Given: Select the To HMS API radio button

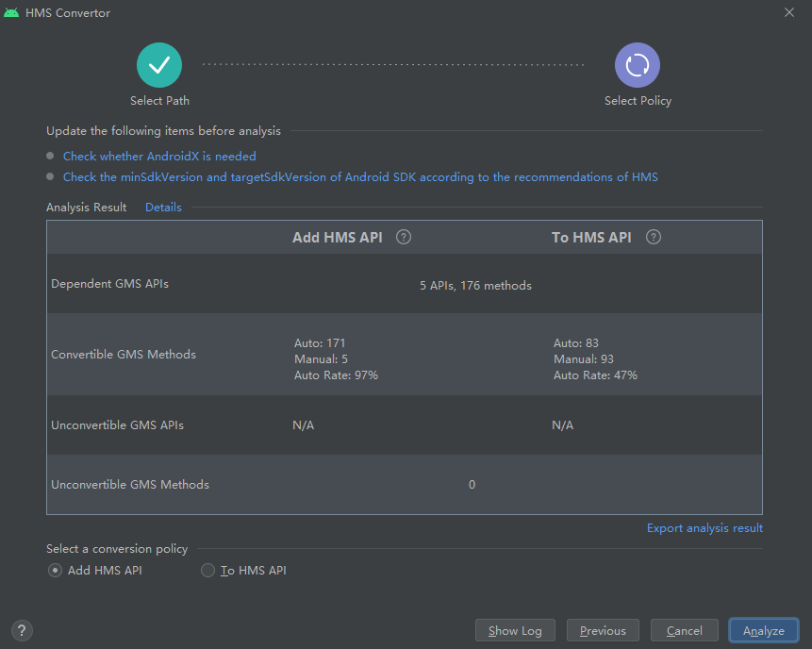Looking at the screenshot, I should click(x=207, y=571).
